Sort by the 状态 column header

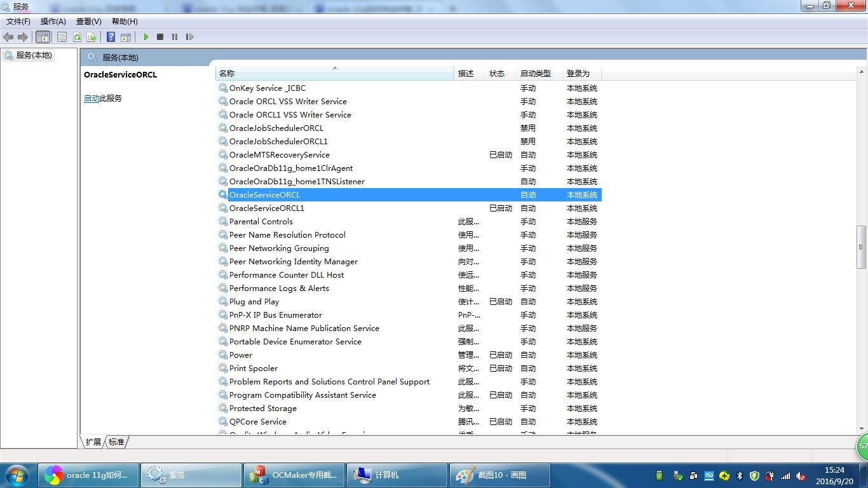tap(501, 74)
